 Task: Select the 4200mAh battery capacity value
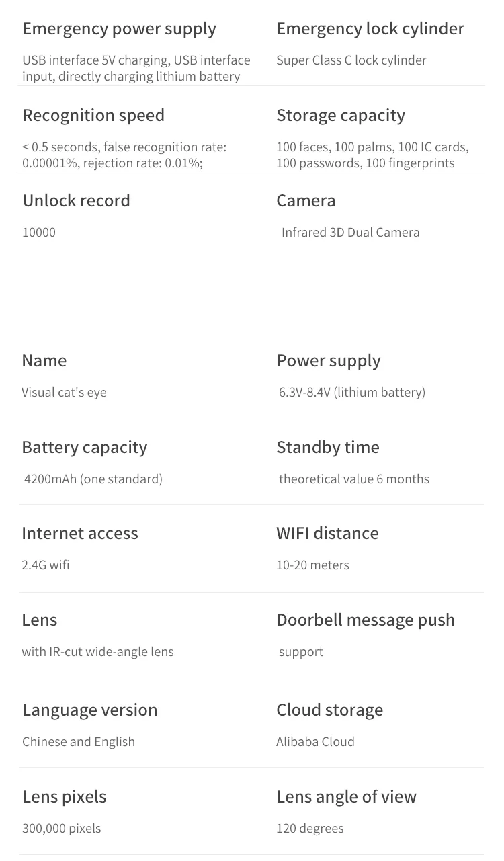point(93,479)
